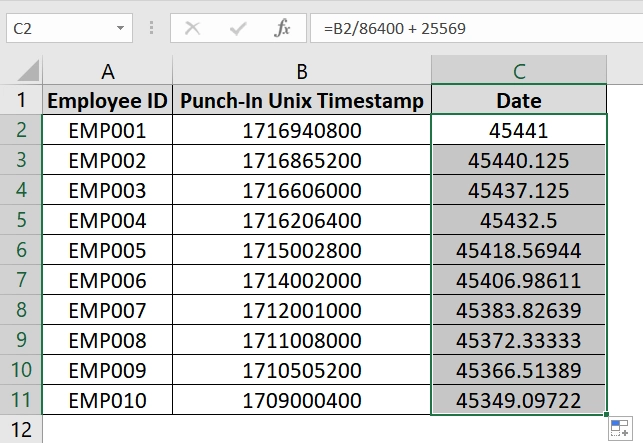Select row 8 header
This screenshot has width=643, height=443.
21,309
